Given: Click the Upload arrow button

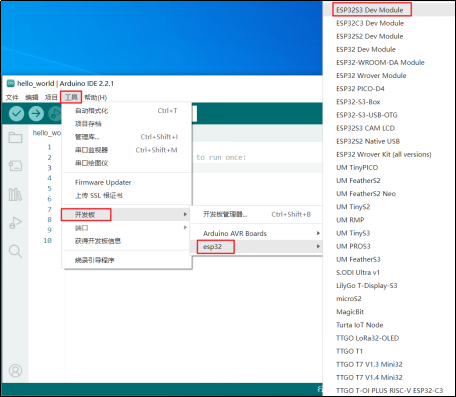Looking at the screenshot, I should pos(36,114).
